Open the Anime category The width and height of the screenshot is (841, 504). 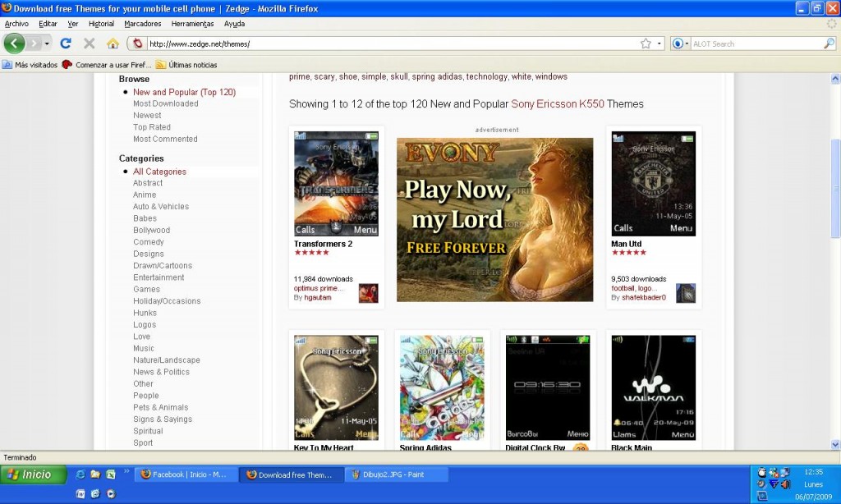(x=145, y=195)
